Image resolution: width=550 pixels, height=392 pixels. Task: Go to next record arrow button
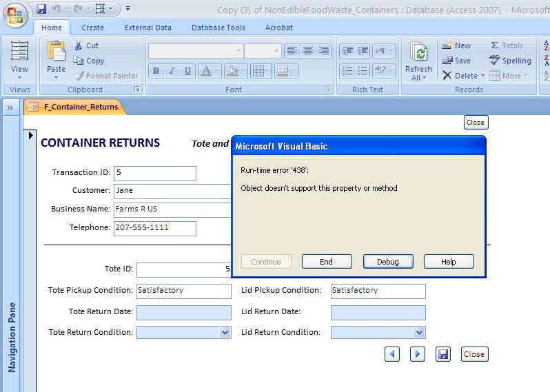tap(418, 354)
